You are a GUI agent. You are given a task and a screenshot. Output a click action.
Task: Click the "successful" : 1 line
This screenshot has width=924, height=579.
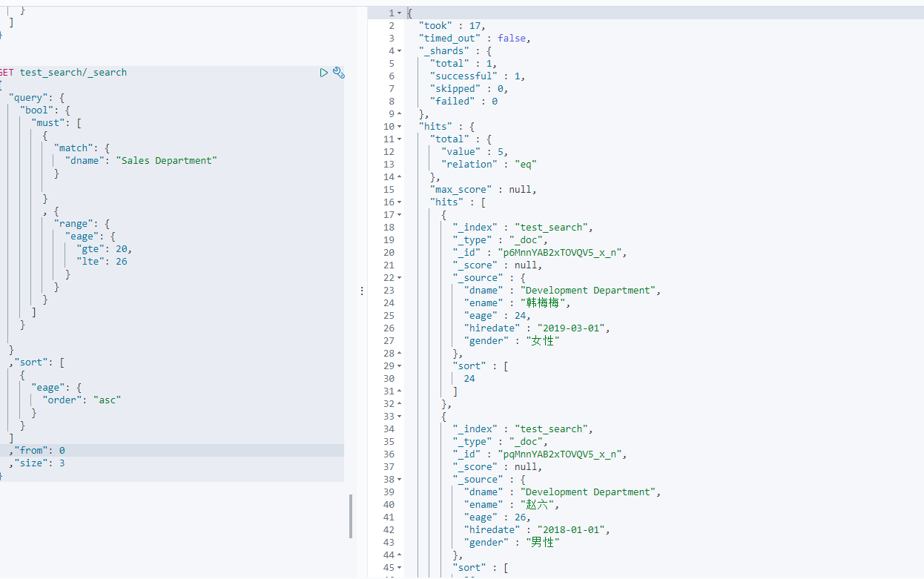[x=478, y=76]
